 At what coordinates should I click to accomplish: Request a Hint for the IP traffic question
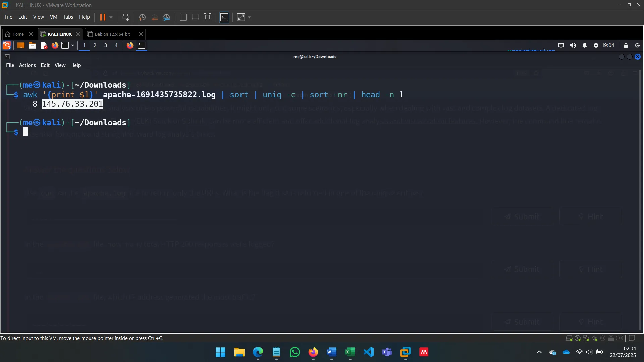(x=590, y=321)
